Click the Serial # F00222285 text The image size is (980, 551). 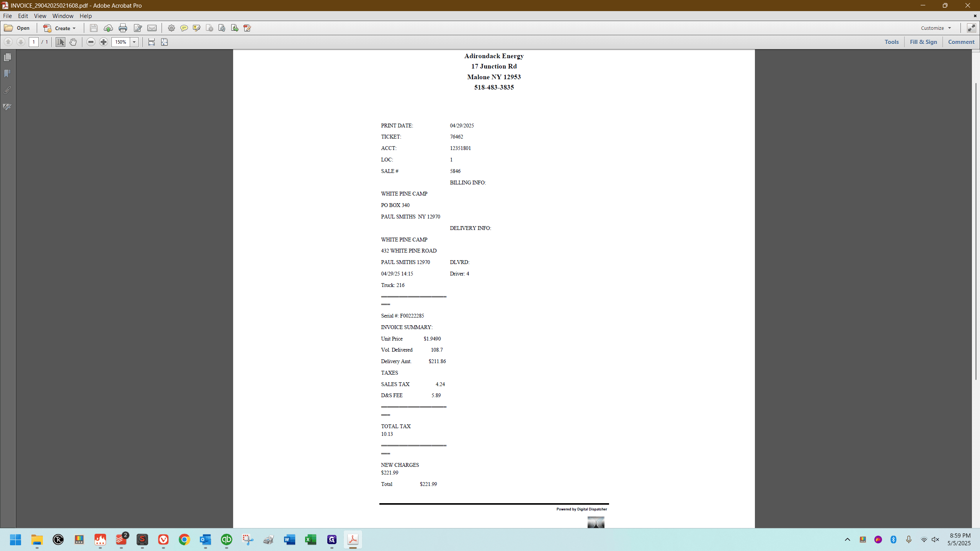(x=402, y=316)
